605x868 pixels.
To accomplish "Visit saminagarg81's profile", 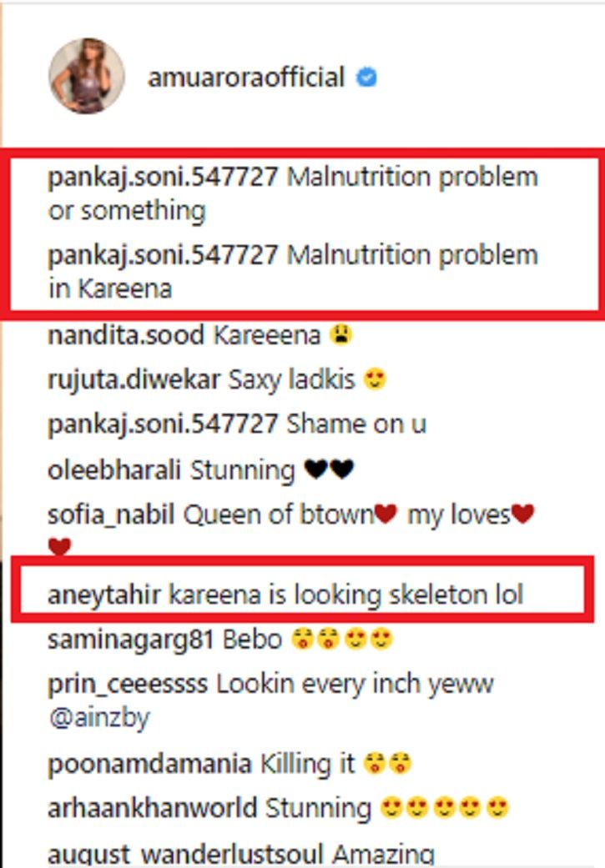I will (x=131, y=640).
